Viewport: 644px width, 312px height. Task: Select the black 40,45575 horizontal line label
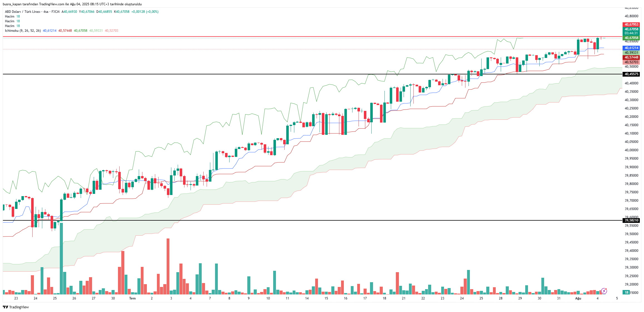click(631, 74)
